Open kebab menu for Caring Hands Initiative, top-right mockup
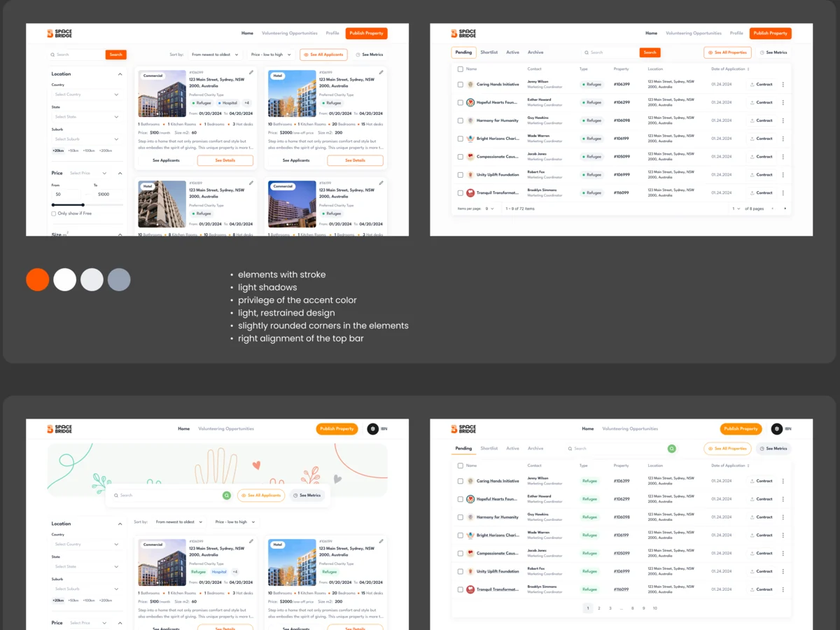 (x=783, y=85)
